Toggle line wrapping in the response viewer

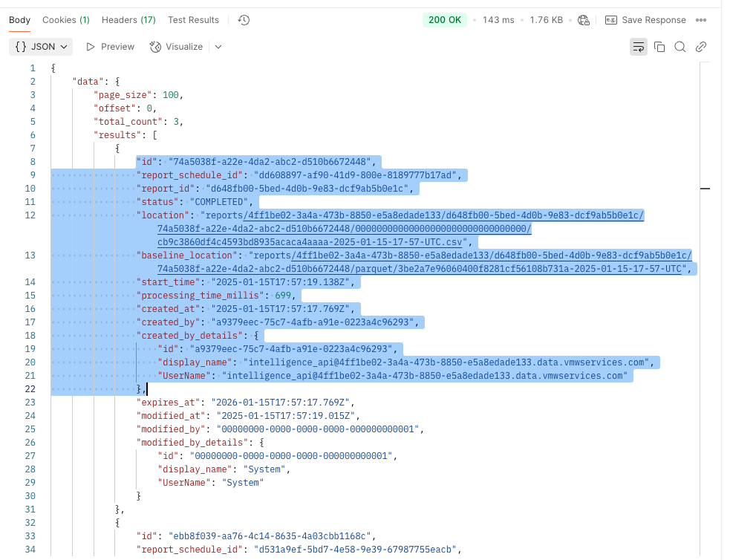tap(639, 46)
